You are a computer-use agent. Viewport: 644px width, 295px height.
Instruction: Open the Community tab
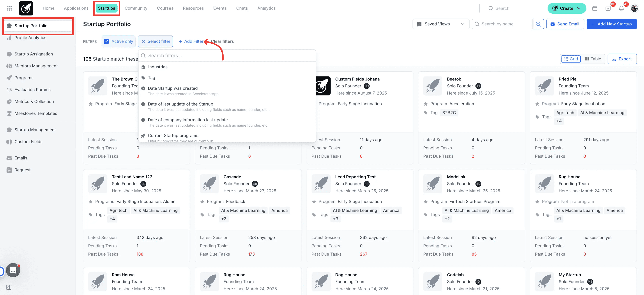[x=136, y=8]
